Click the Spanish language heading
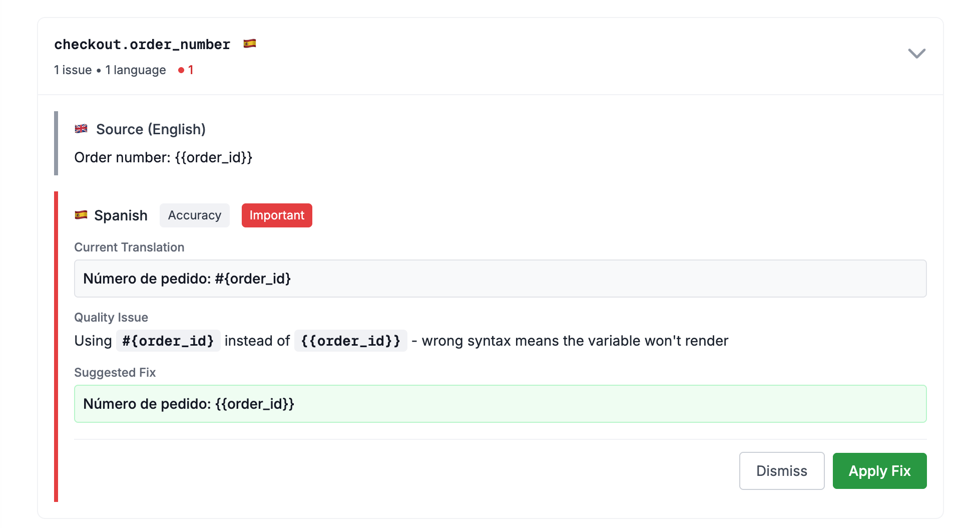The height and width of the screenshot is (528, 980). pyautogui.click(x=121, y=215)
